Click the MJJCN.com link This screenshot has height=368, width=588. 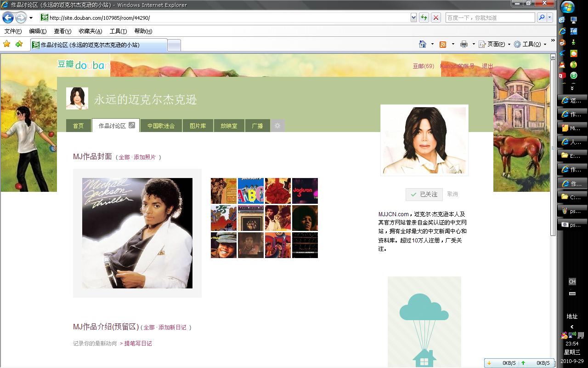[393, 214]
